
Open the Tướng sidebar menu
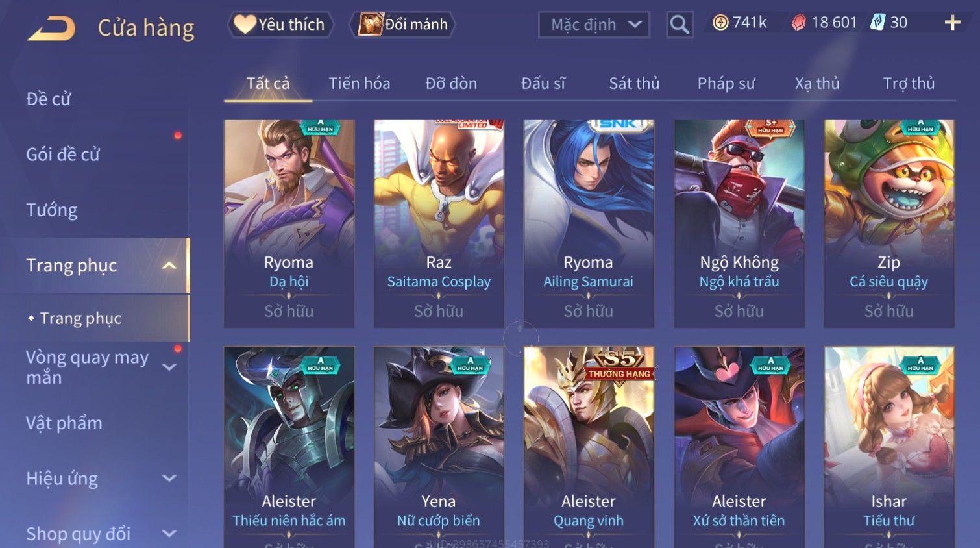[x=52, y=210]
